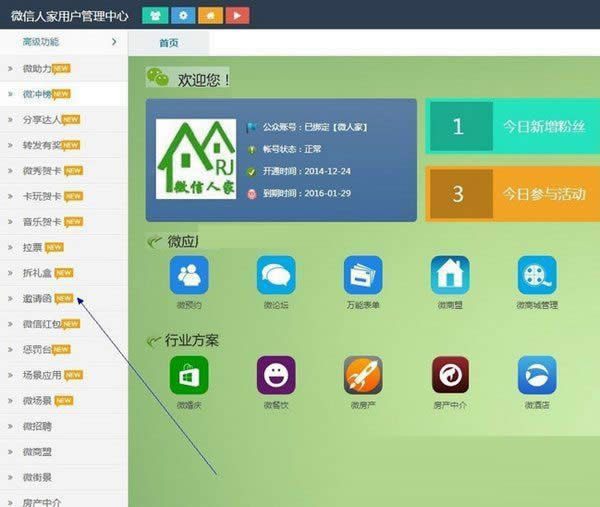Open the 微论坛 chat bubble icon
The width and height of the screenshot is (600, 507).
click(276, 275)
